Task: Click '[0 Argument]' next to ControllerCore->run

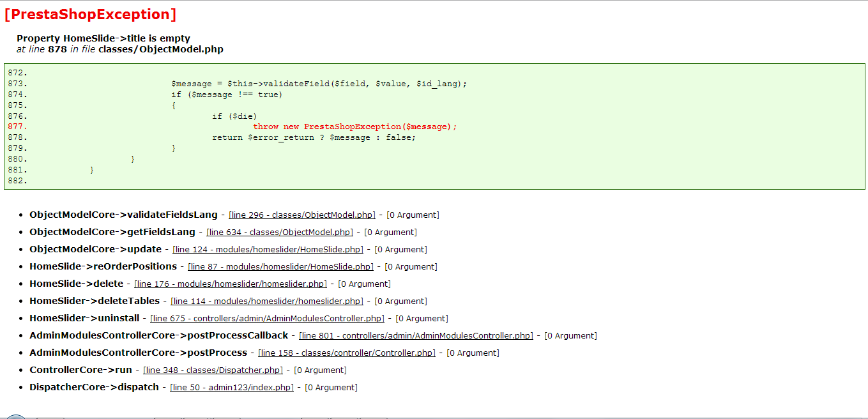Action: (320, 370)
